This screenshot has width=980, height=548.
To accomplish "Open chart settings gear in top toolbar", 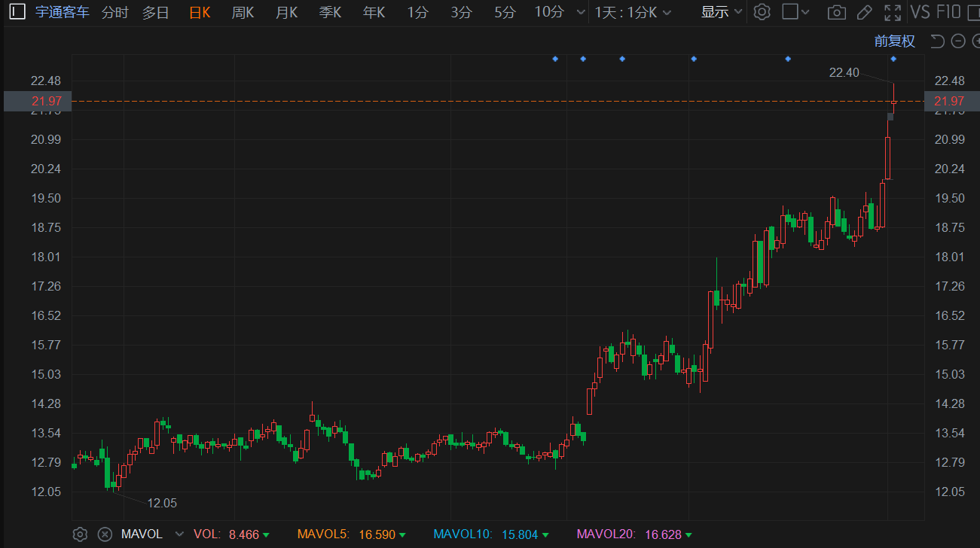I will [762, 12].
